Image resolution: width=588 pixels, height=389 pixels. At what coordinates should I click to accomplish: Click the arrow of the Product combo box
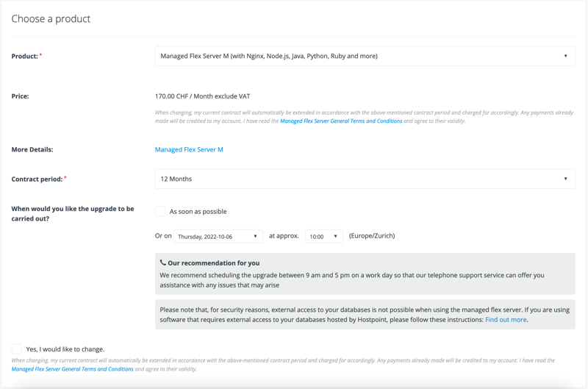click(565, 56)
